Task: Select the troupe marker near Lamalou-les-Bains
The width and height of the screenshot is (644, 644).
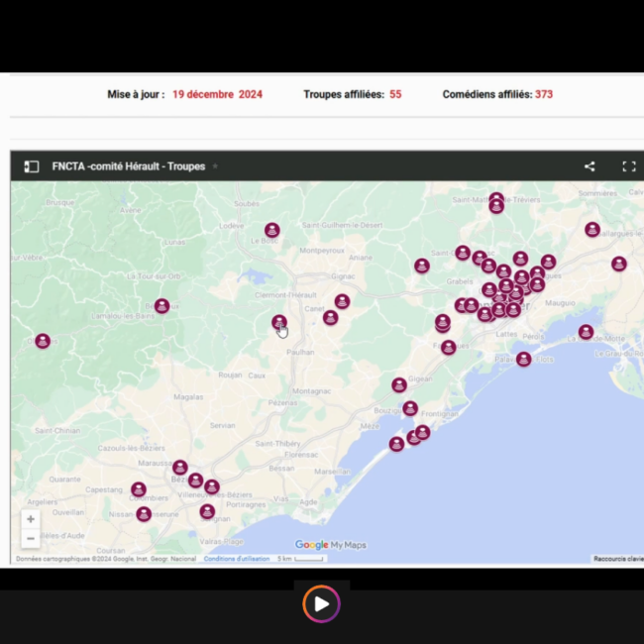Action: (x=161, y=306)
